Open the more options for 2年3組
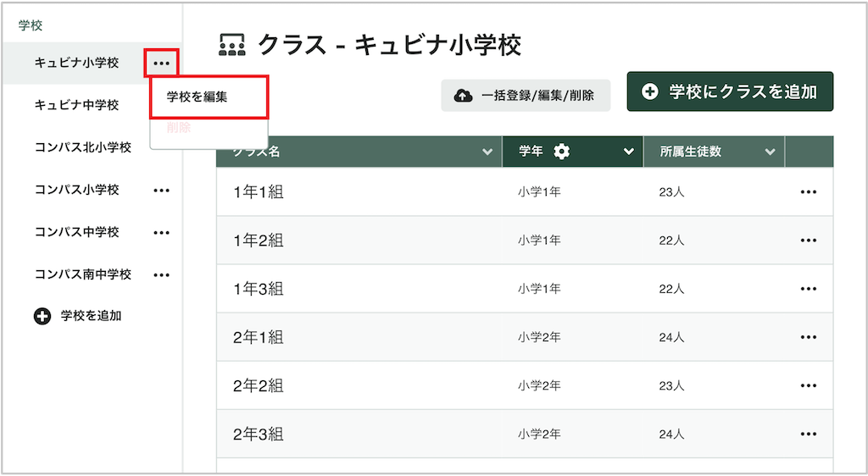The image size is (868, 476). click(x=808, y=434)
